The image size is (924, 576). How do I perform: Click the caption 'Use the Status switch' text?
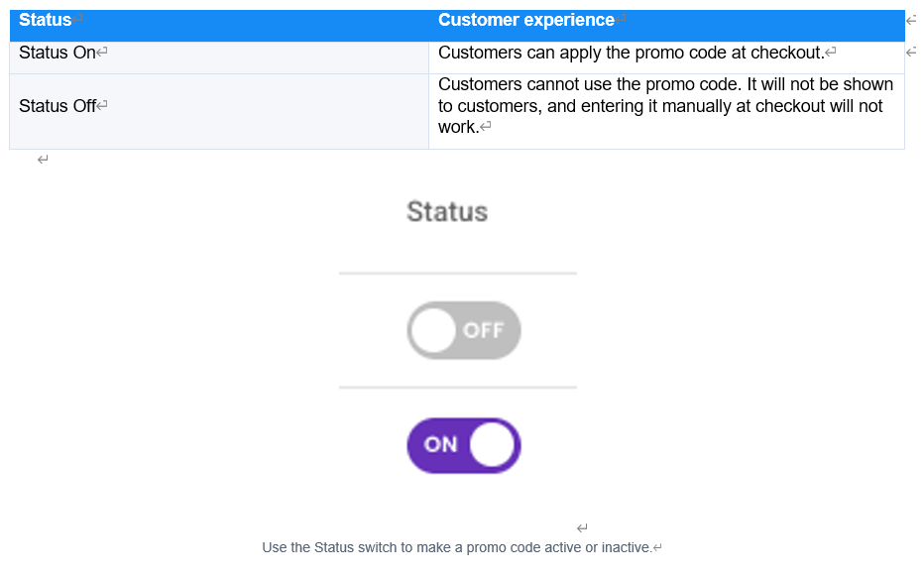click(457, 547)
